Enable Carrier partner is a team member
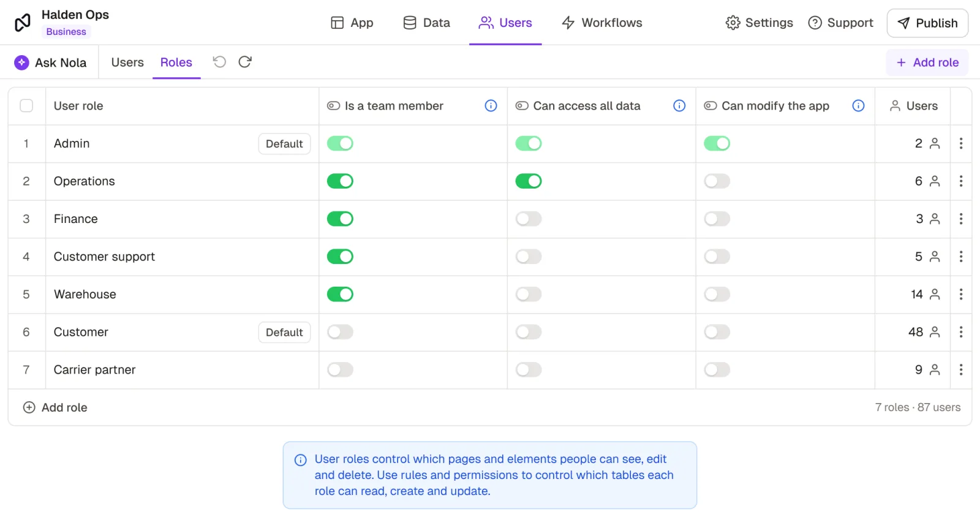 click(340, 369)
